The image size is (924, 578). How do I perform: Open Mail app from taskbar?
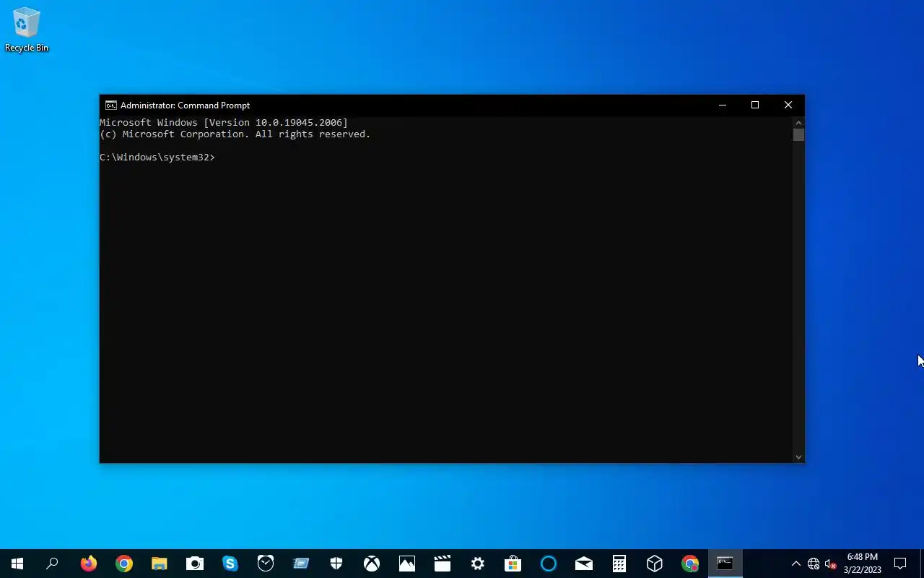pos(584,564)
